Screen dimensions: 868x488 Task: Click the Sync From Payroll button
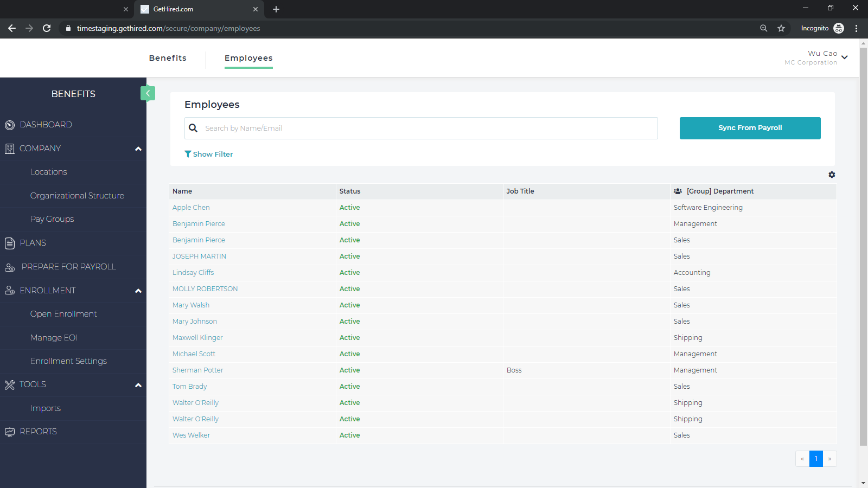750,128
